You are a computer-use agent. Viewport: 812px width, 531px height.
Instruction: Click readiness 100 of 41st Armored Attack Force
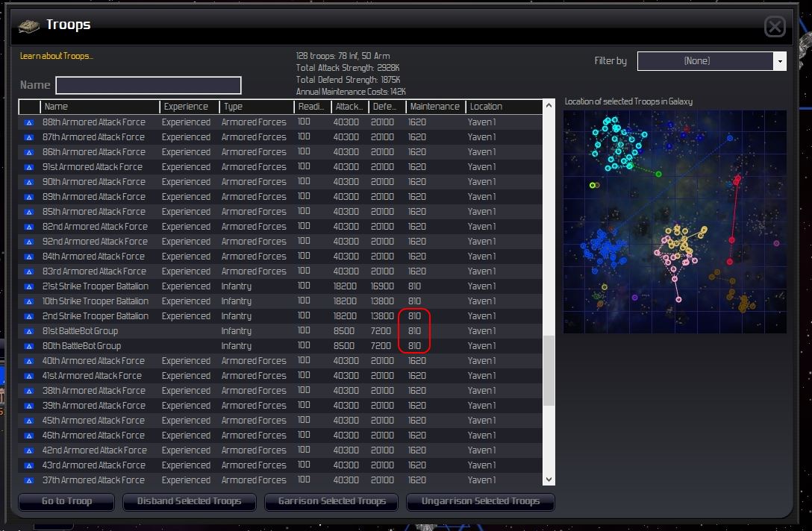304,374
